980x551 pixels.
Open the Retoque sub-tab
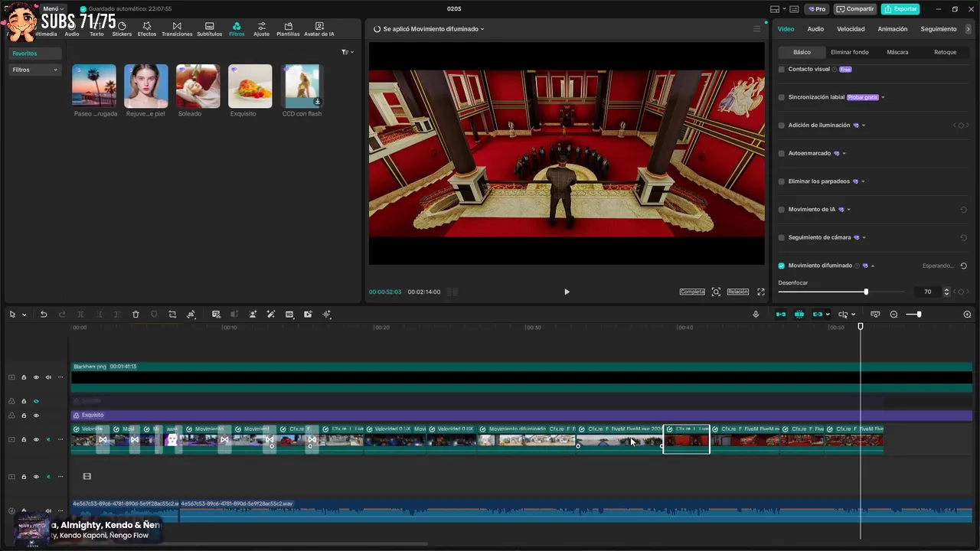tap(946, 52)
